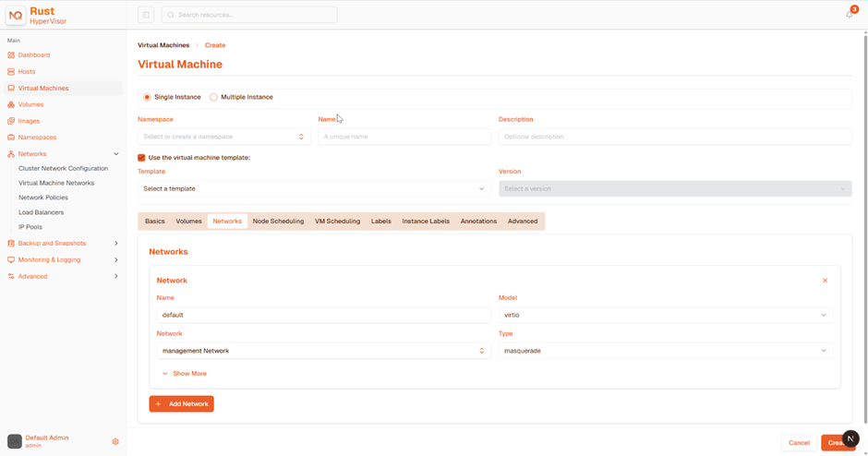Toggle the sidebar panel icon

pos(146,15)
